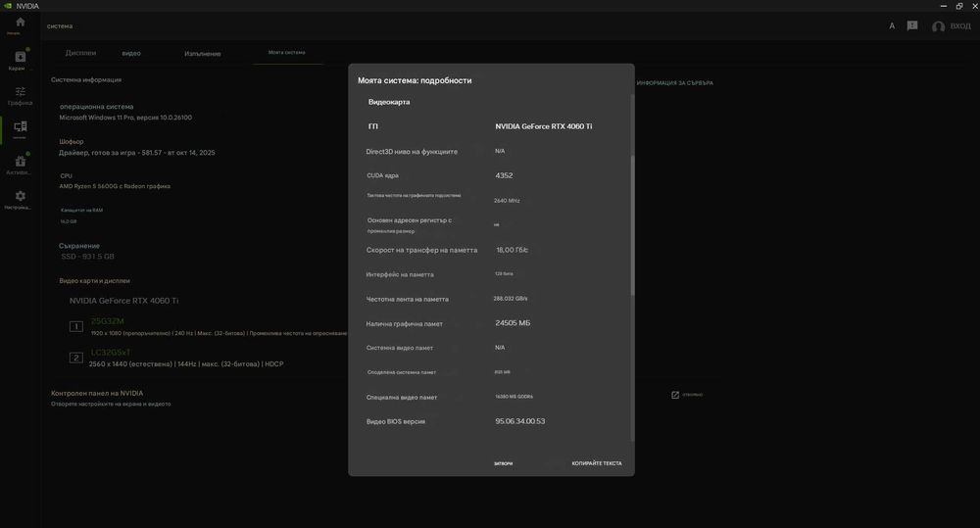Switch to the видео tab
Image resolution: width=980 pixels, height=528 pixels.
click(x=131, y=53)
